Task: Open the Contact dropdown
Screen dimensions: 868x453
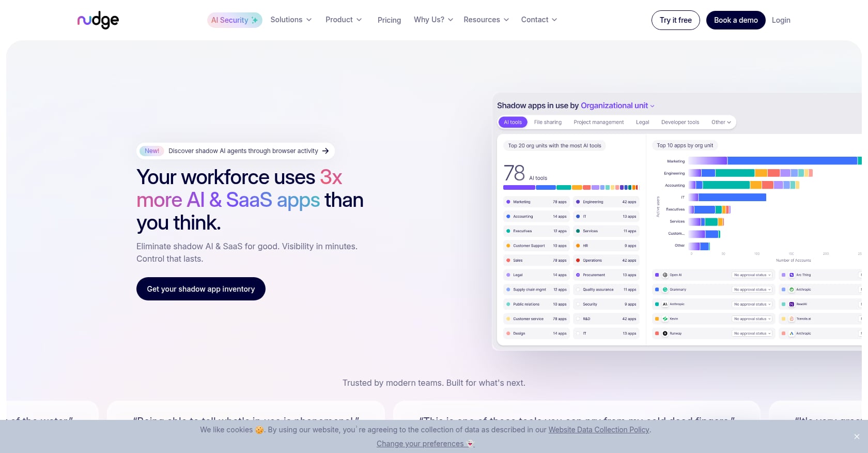Action: (x=539, y=20)
